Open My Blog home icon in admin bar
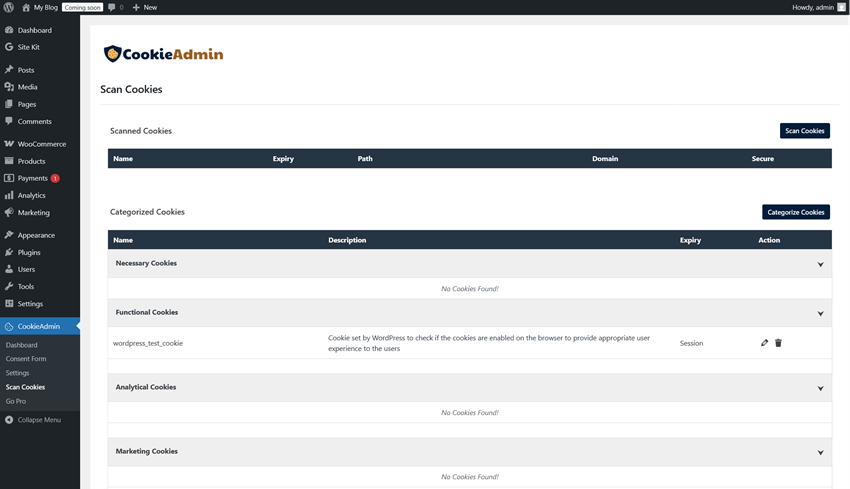 click(x=25, y=7)
